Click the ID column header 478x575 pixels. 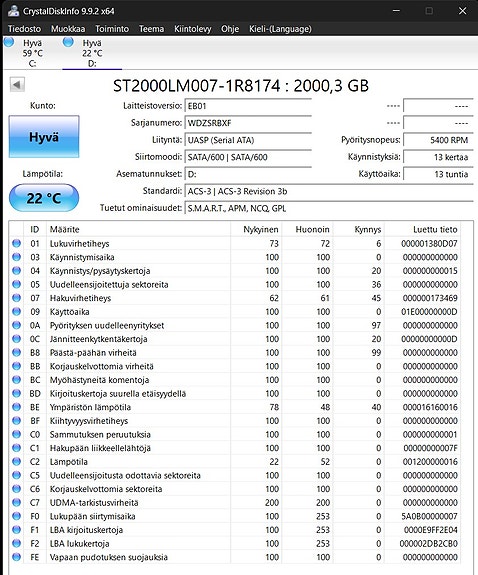[x=34, y=229]
